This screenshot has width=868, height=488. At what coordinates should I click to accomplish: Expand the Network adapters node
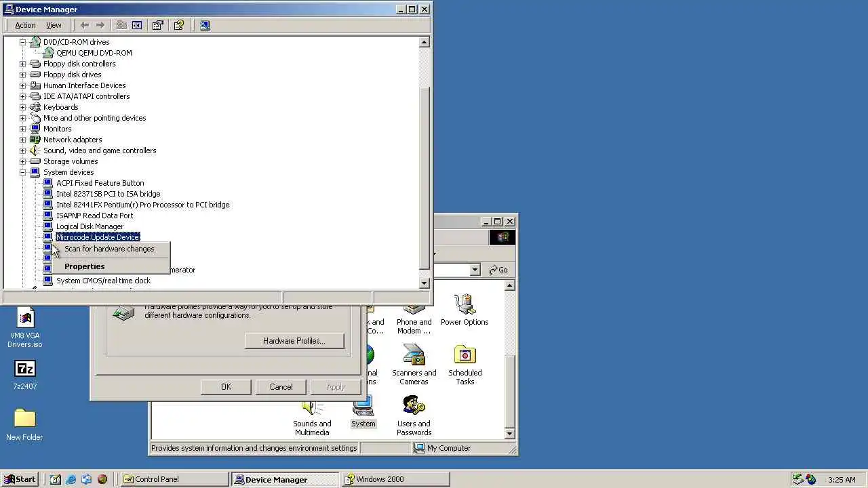pyautogui.click(x=22, y=140)
